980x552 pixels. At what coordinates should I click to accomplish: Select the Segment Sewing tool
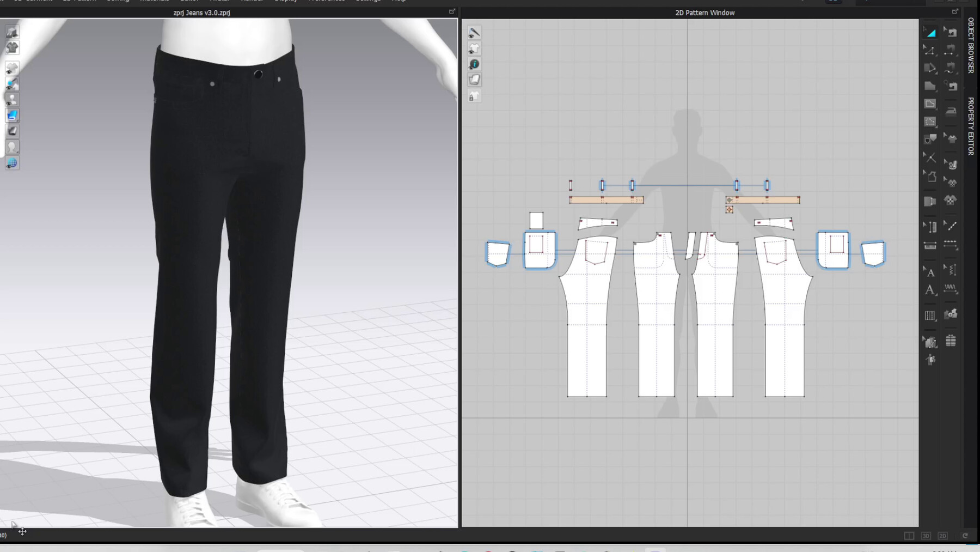click(x=951, y=50)
